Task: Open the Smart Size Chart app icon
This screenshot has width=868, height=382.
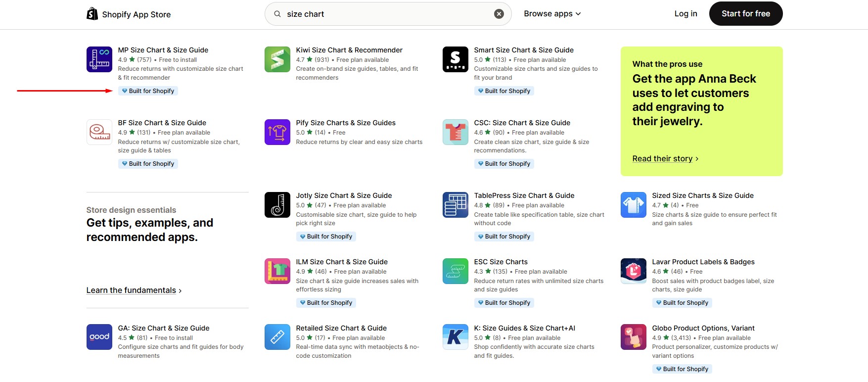Action: tap(455, 59)
